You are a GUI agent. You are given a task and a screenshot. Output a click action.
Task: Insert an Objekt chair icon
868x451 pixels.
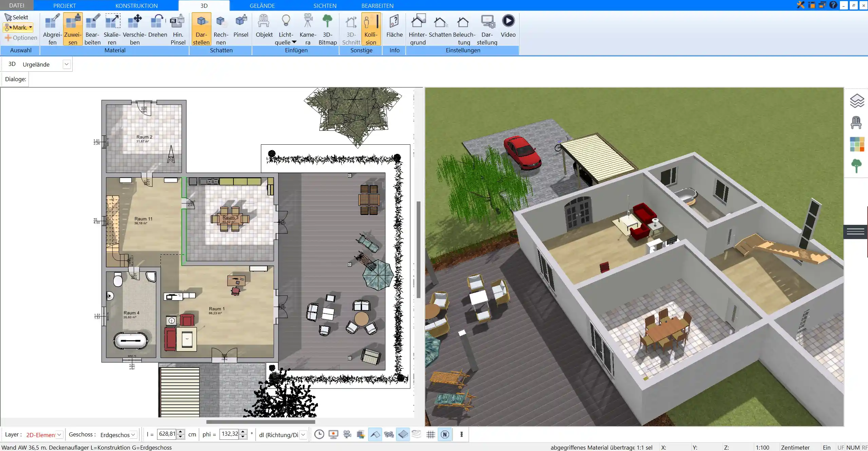point(264,26)
